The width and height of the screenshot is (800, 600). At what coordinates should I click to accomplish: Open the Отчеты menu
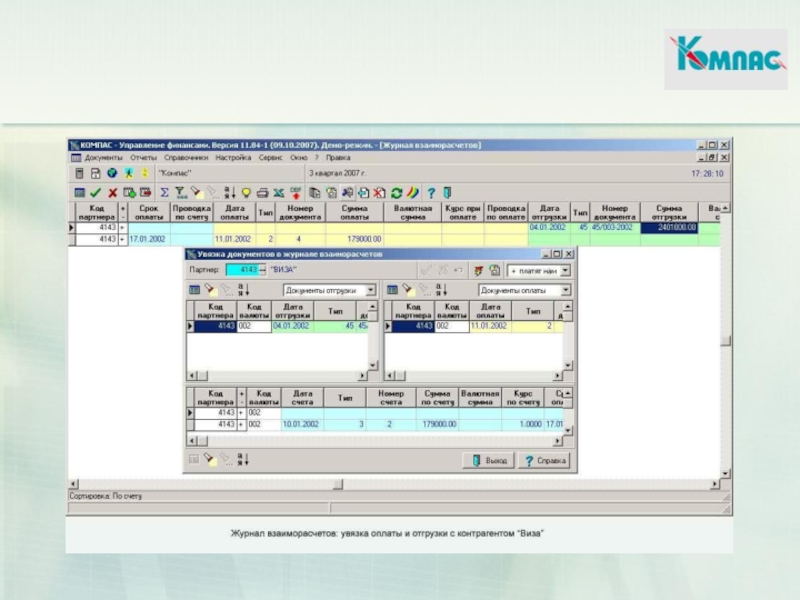[143, 158]
